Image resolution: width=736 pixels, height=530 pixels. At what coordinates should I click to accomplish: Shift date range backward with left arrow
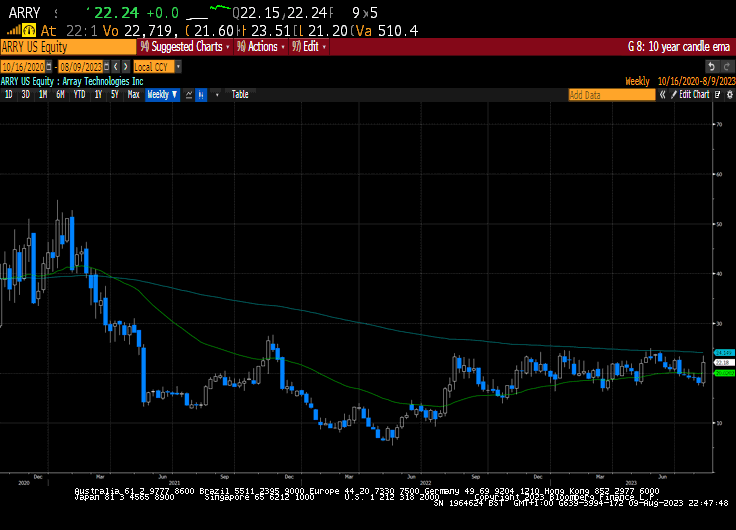click(x=116, y=67)
